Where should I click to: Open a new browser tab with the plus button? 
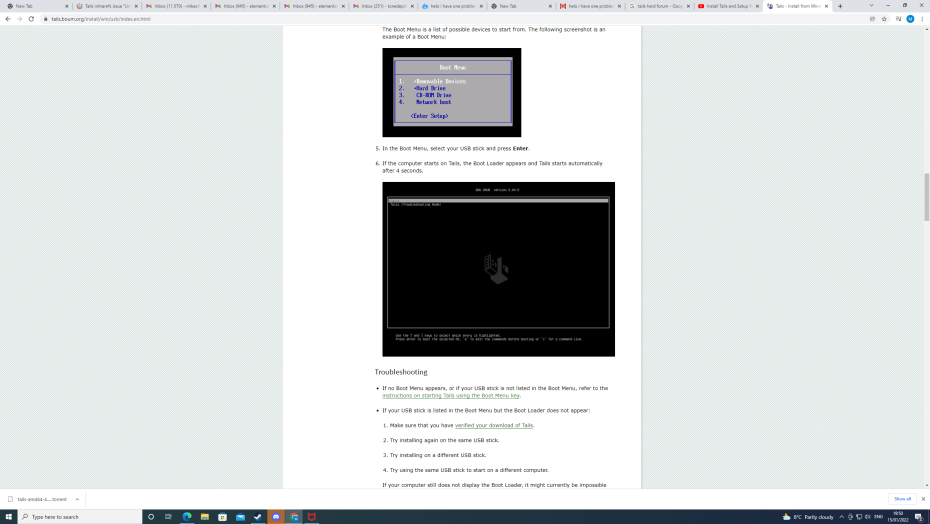(x=840, y=6)
